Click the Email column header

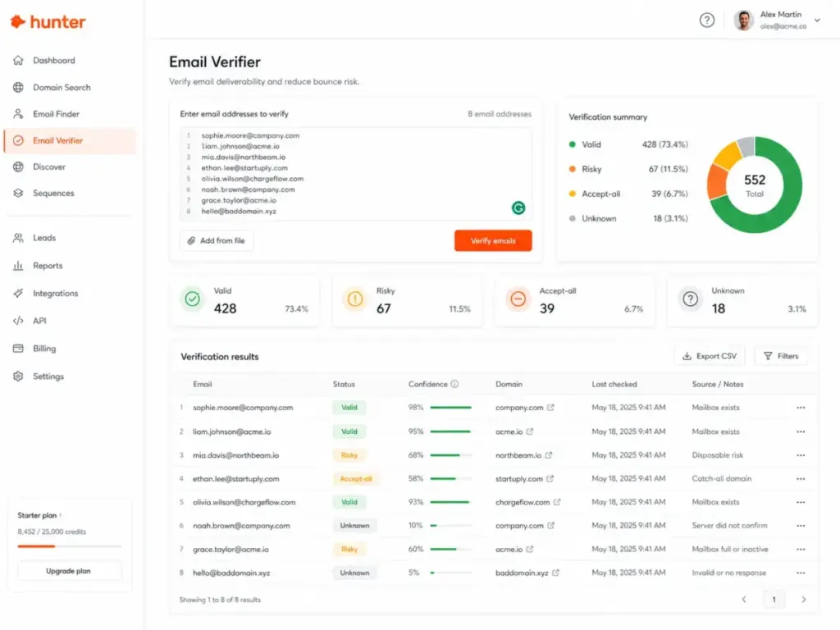click(203, 384)
